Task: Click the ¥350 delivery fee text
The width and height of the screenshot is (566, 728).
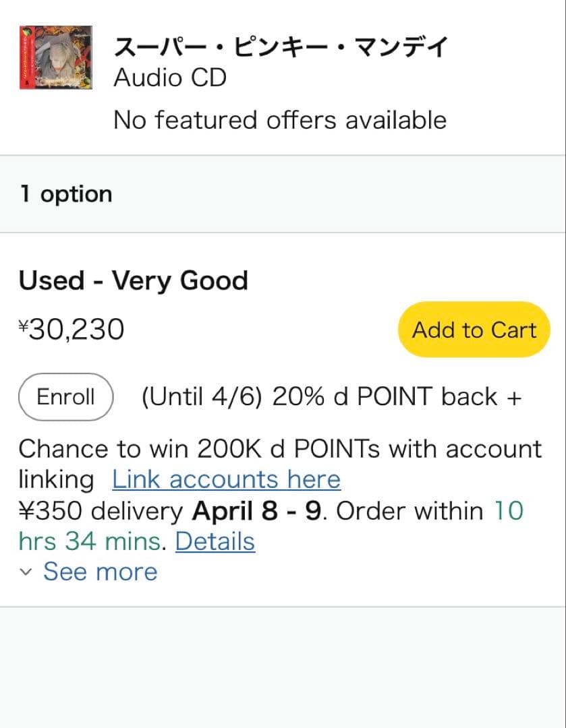Action: tap(100, 512)
